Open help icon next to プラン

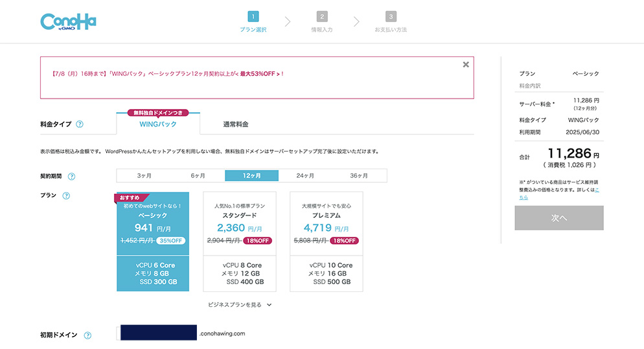(x=66, y=196)
